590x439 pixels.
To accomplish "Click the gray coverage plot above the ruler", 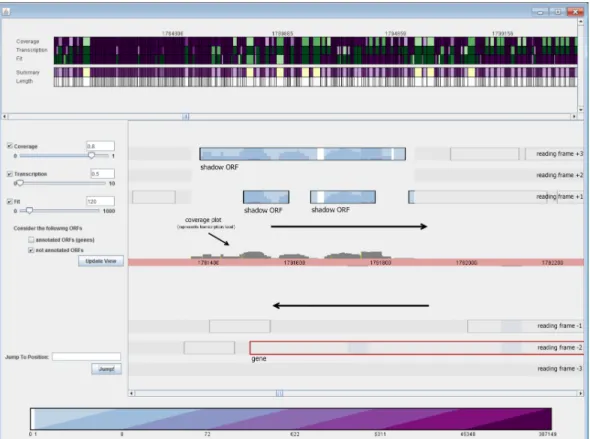I will click(292, 255).
